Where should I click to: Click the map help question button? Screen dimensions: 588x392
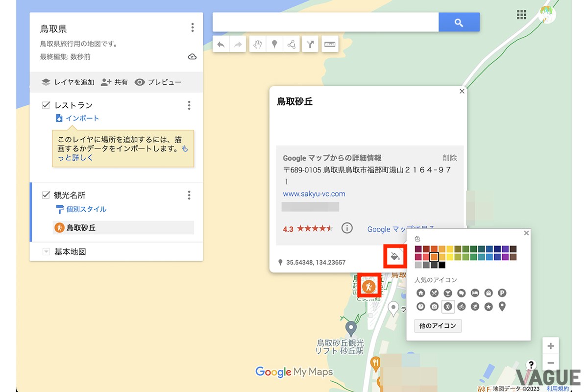531,365
